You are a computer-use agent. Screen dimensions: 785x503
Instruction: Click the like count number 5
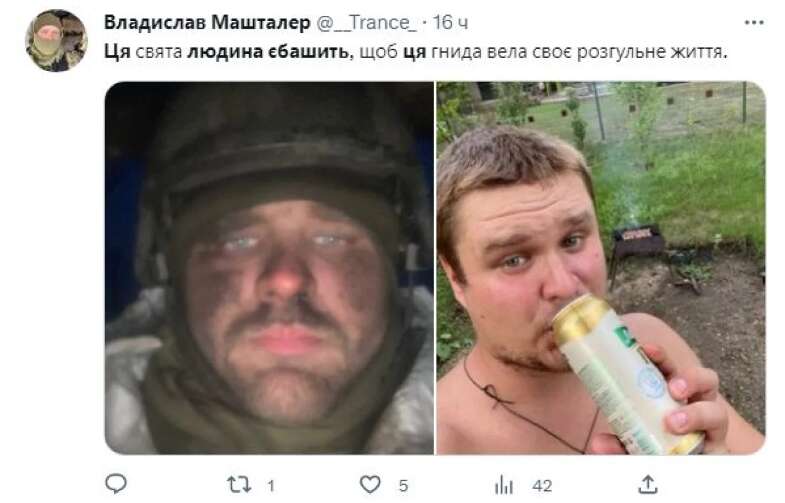pyautogui.click(x=404, y=485)
